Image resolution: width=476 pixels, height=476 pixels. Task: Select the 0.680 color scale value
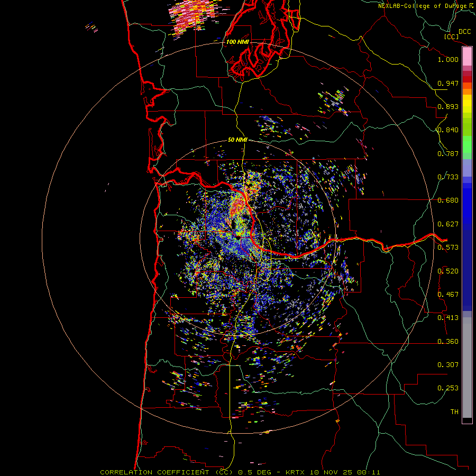448,200
